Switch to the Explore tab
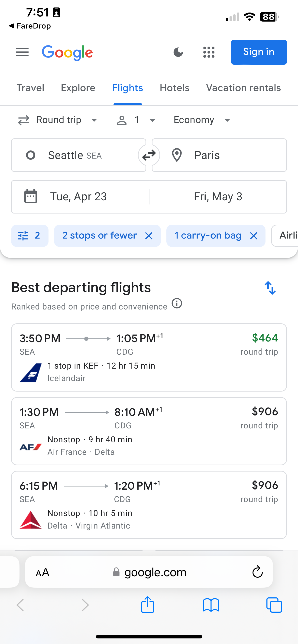Screen dimensions: 298x644 78,88
